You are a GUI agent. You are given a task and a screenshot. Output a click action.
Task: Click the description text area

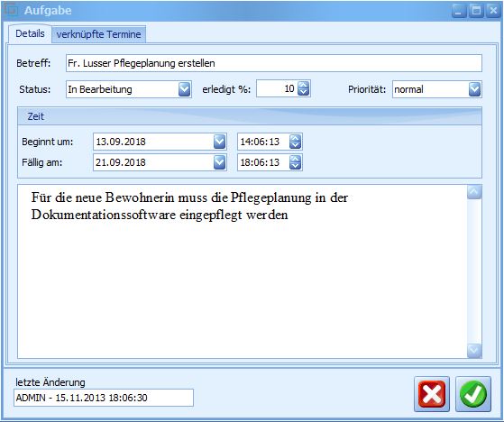[242, 271]
